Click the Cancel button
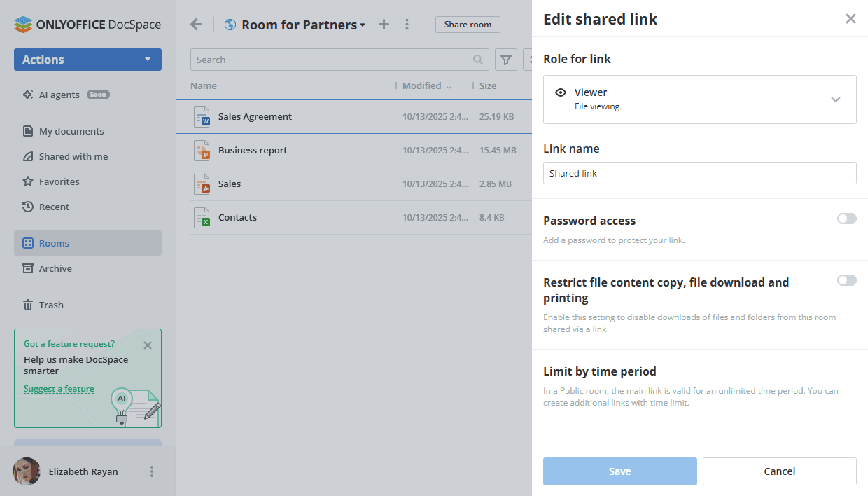 pos(779,471)
